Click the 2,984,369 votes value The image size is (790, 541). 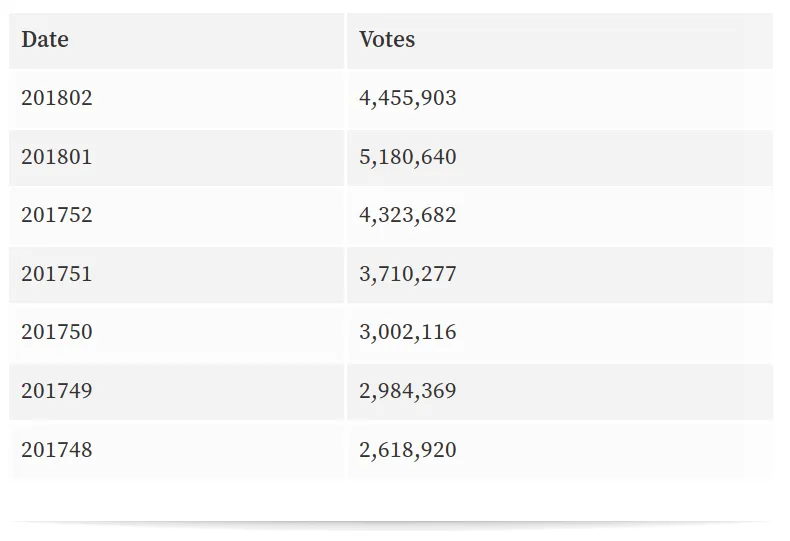coord(408,391)
